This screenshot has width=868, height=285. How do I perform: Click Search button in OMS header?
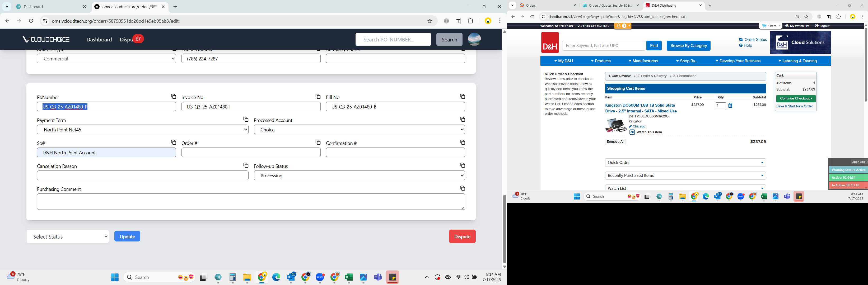tap(449, 39)
